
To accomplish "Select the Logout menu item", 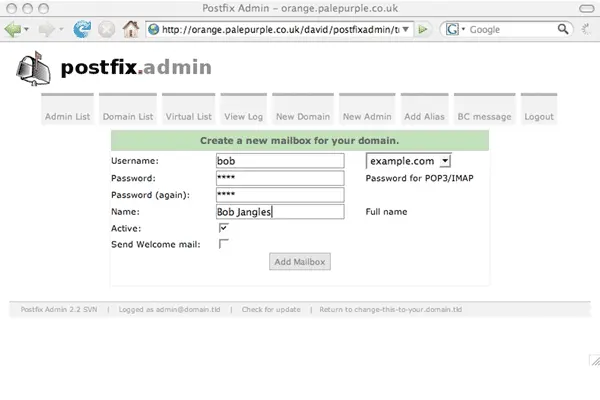I will (x=538, y=117).
